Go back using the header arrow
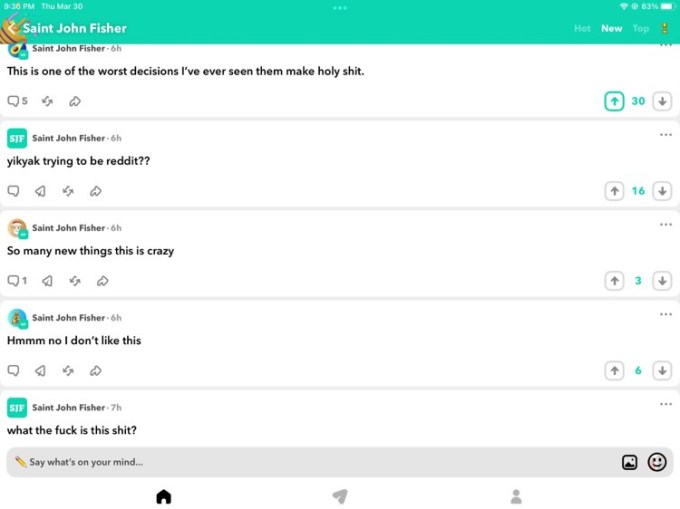The image size is (680, 509). [12, 29]
